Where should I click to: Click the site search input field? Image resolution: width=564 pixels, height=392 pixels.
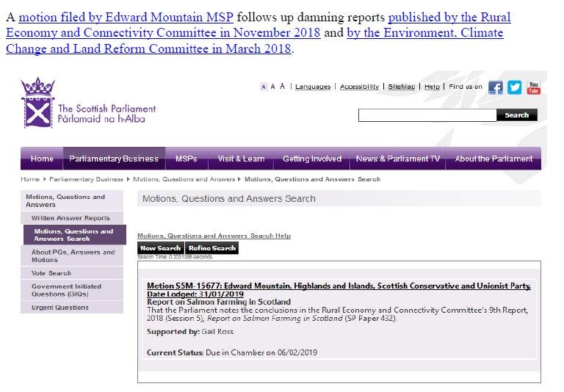point(427,115)
